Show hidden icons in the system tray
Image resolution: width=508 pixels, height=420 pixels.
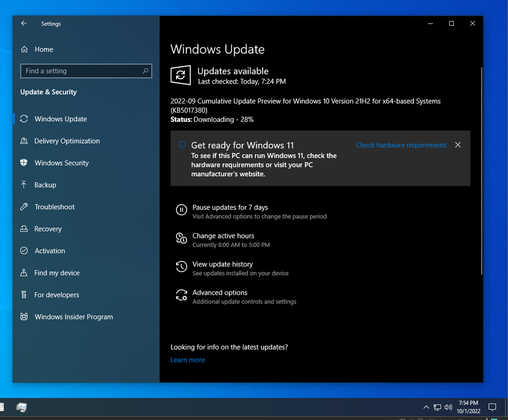427,407
